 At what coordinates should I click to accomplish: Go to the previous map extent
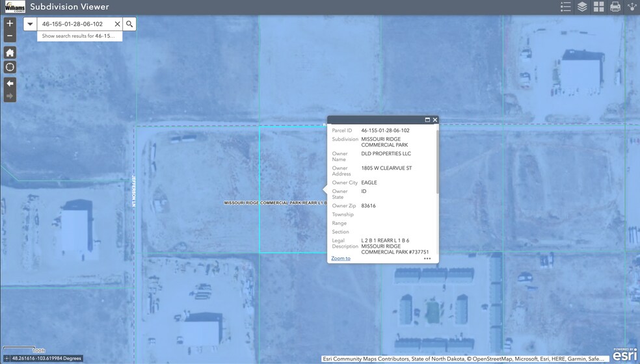[x=10, y=83]
